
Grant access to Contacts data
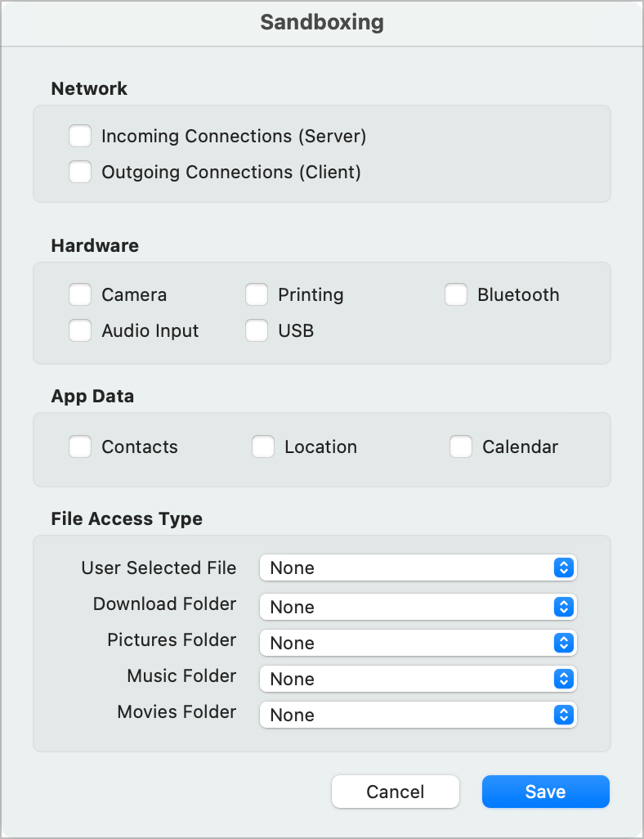pyautogui.click(x=80, y=446)
